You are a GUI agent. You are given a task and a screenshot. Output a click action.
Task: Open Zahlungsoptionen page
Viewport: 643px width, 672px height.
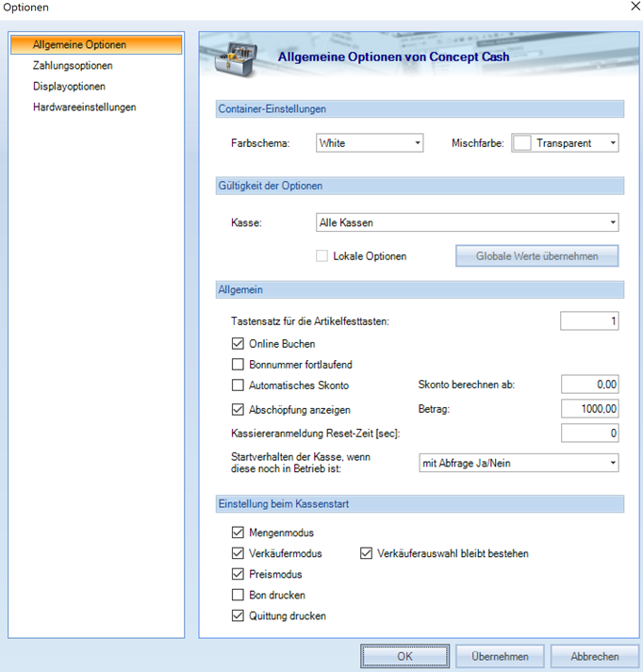(73, 66)
